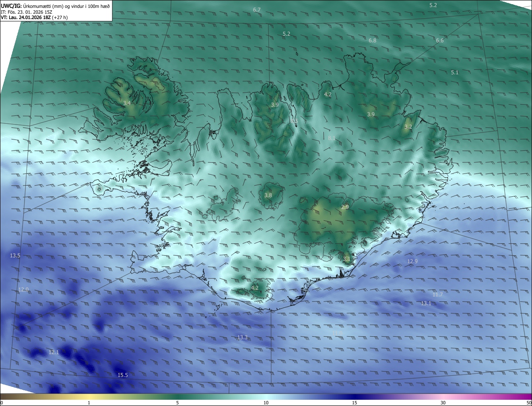The image size is (532, 406).
Task: Click the 12.9 value label over the sea
Action: [x=412, y=262]
